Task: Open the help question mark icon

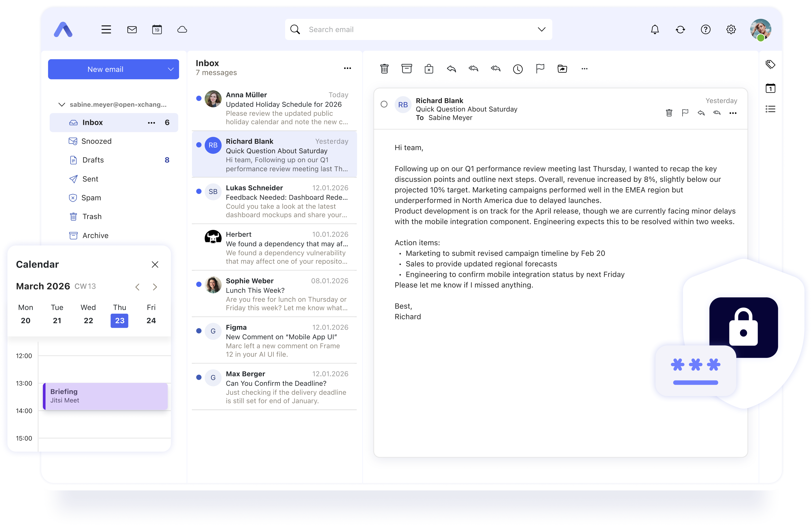Action: 706,30
